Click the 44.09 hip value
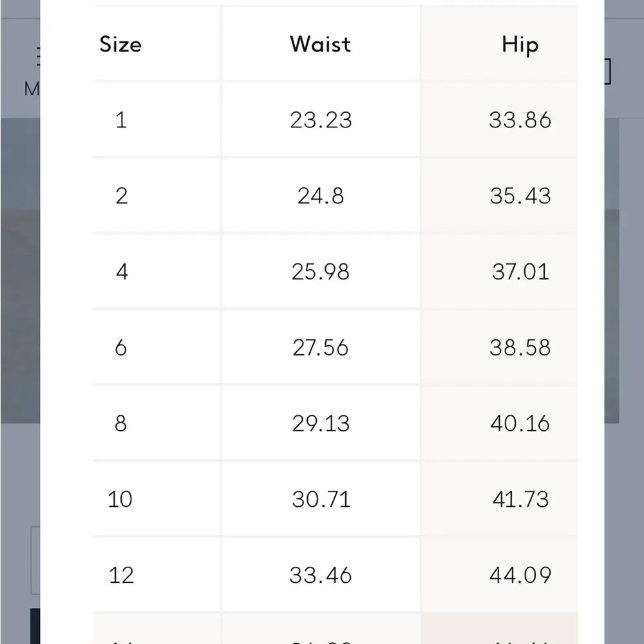 click(520, 574)
